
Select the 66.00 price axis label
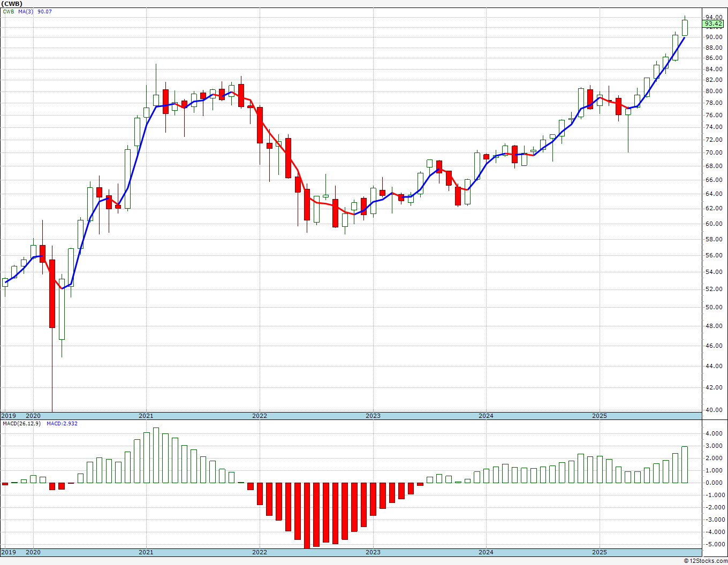(714, 180)
